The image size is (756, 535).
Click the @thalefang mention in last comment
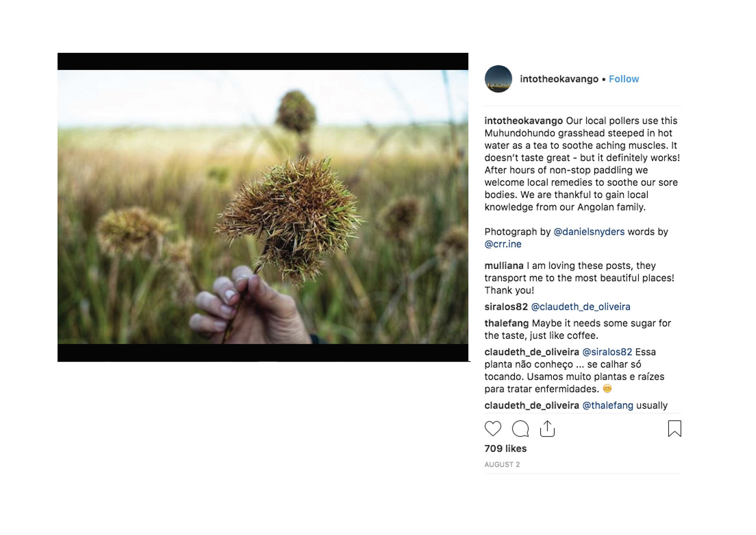608,406
